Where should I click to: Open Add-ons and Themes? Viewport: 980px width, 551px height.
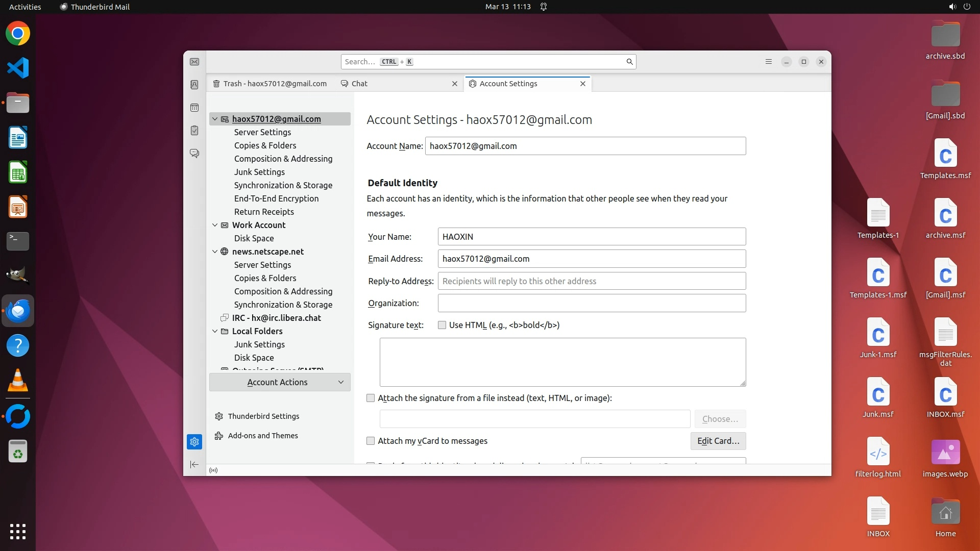262,436
